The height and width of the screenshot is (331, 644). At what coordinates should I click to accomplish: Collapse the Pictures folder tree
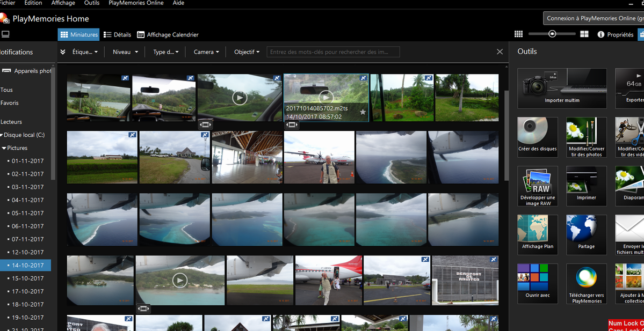(x=4, y=148)
